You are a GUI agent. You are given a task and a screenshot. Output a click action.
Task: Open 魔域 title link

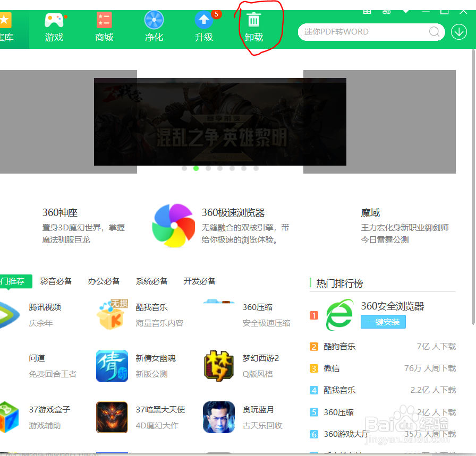point(370,213)
